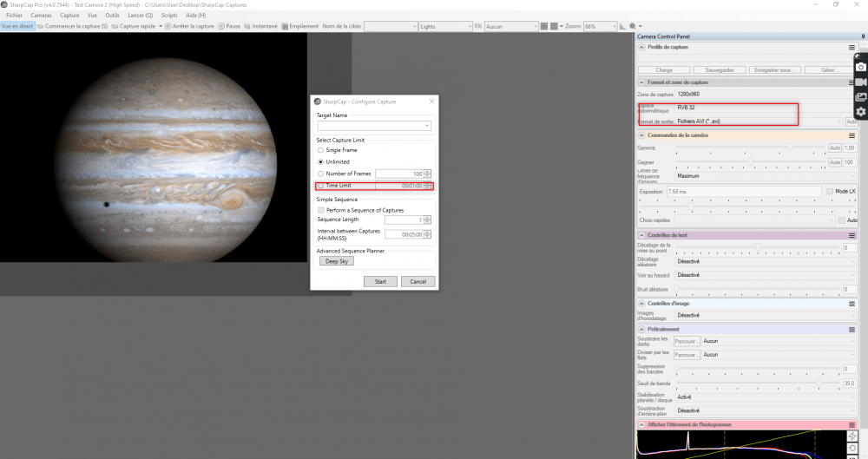Image resolution: width=868 pixels, height=459 pixels.
Task: Open the Capture menu
Action: 69,16
